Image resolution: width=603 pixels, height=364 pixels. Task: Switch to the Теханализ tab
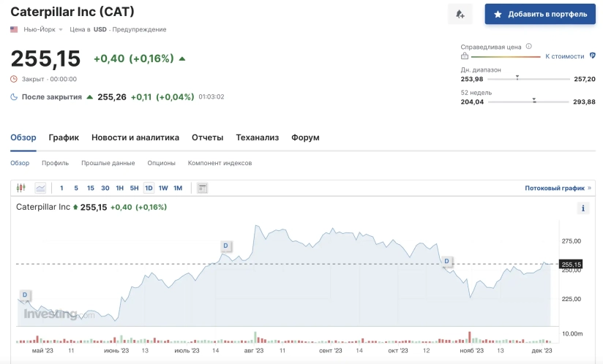pos(257,137)
